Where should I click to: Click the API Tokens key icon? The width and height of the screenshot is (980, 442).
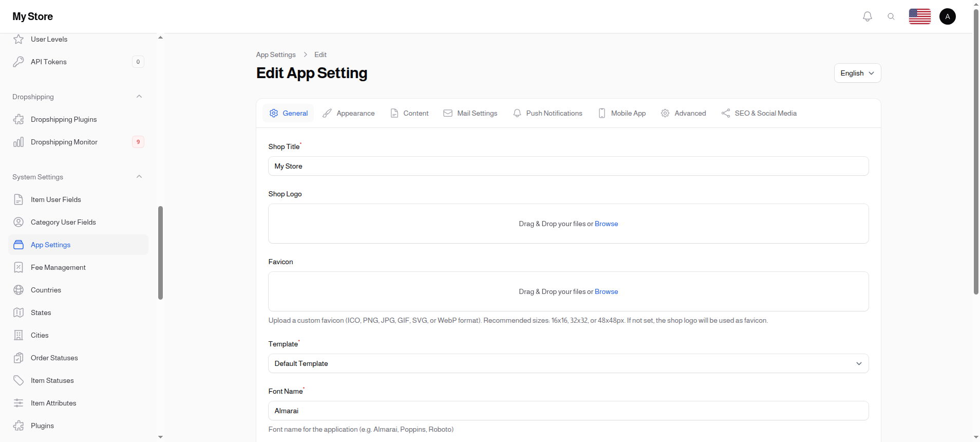(18, 62)
